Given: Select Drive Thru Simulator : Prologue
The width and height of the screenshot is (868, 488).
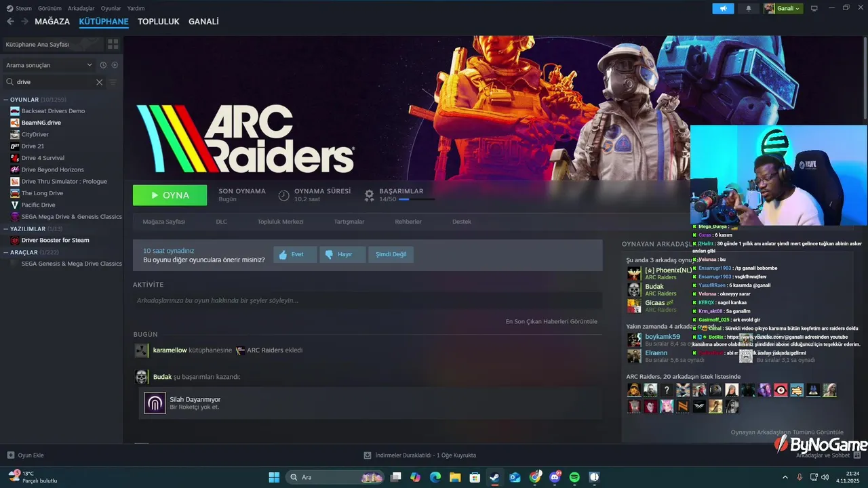Looking at the screenshot, I should click(x=64, y=182).
